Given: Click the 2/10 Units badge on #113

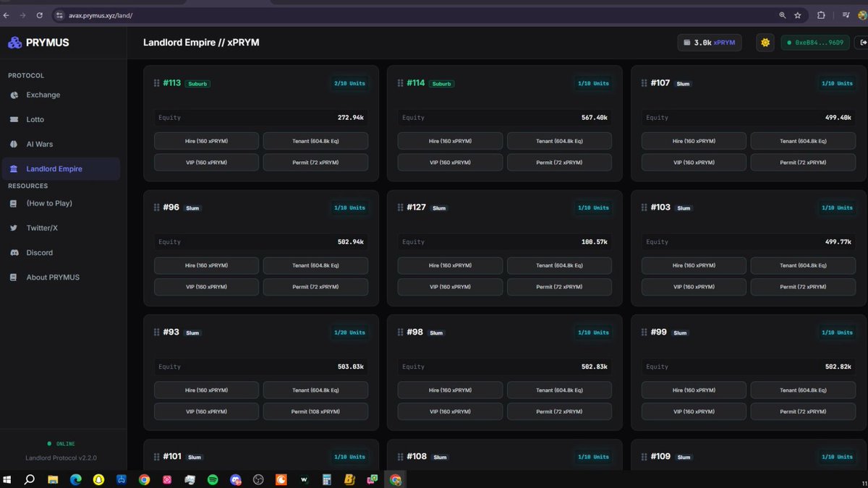Looking at the screenshot, I should click(x=349, y=83).
